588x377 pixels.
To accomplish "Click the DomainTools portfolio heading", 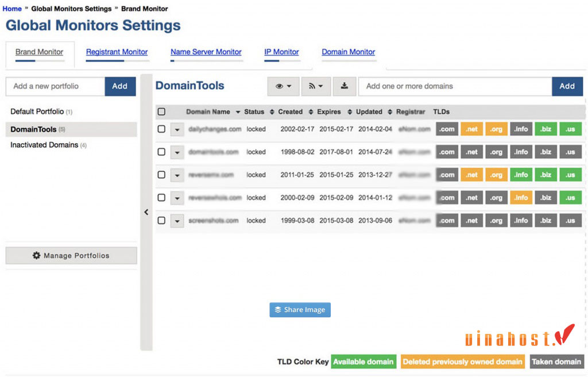I will point(189,86).
